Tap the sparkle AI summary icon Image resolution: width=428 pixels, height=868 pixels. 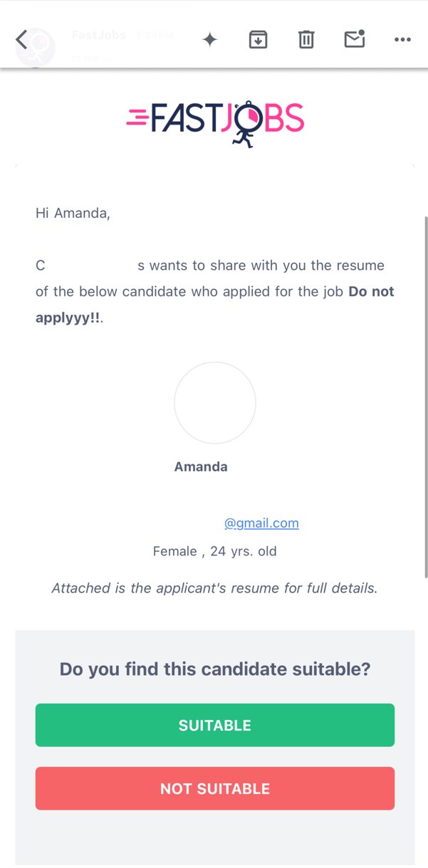tap(210, 40)
